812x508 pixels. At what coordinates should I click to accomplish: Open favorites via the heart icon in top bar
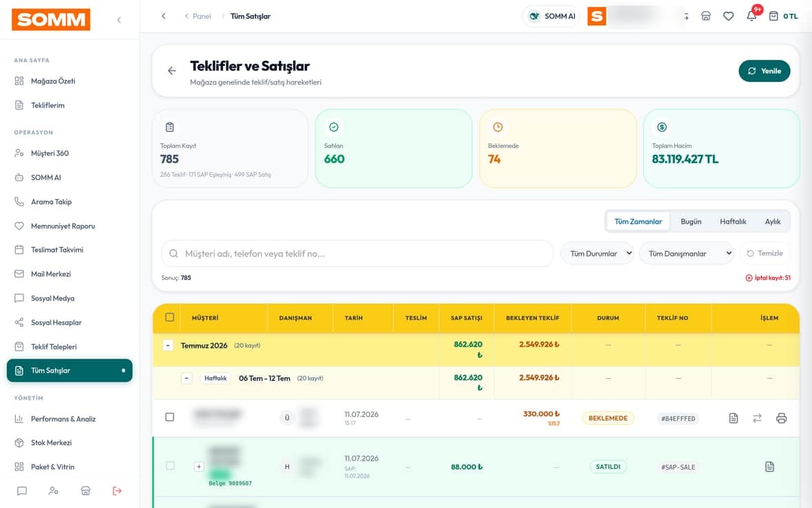[x=729, y=16]
